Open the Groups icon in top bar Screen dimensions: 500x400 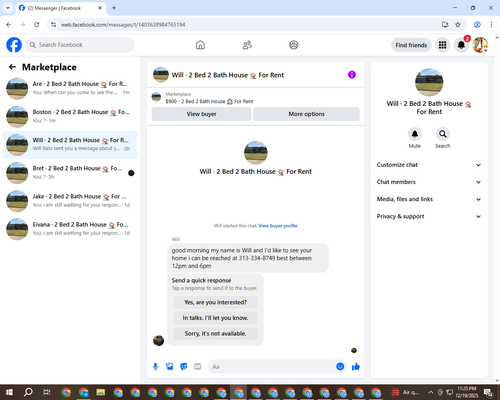click(294, 45)
